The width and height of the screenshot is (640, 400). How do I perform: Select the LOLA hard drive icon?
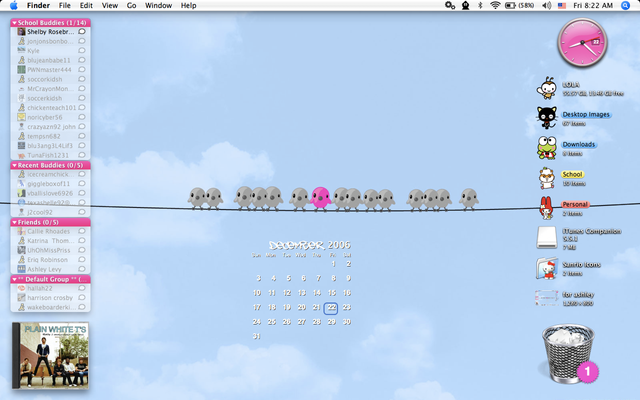(547, 88)
